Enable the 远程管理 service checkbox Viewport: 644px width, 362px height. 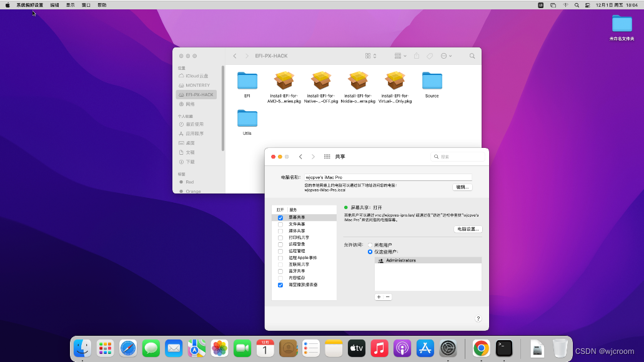pos(280,251)
